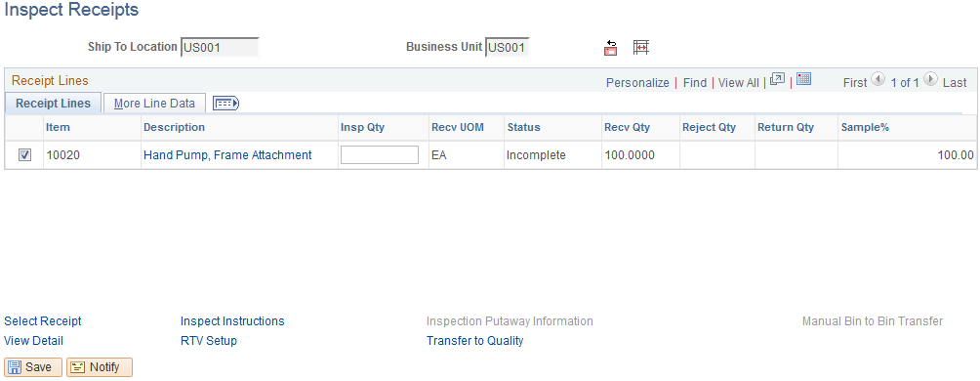The image size is (980, 381).
Task: Open the Select Receipt link
Action: click(43, 321)
